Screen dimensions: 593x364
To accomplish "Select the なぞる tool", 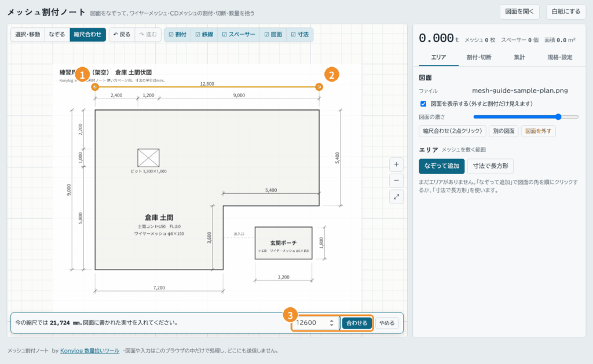I will point(57,34).
